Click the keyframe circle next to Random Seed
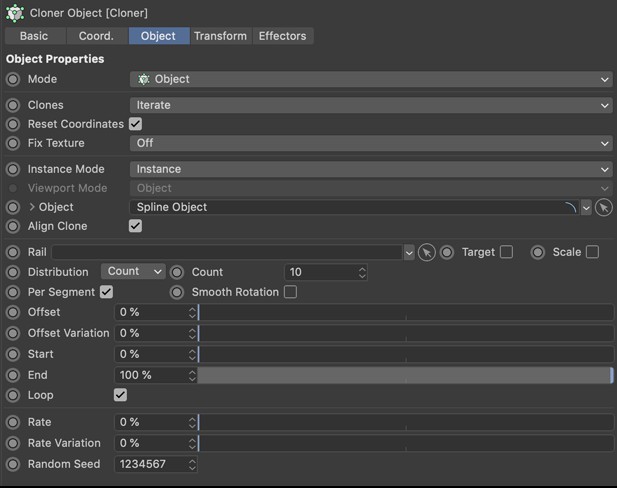Screen dimensions: 617x488 13,464
